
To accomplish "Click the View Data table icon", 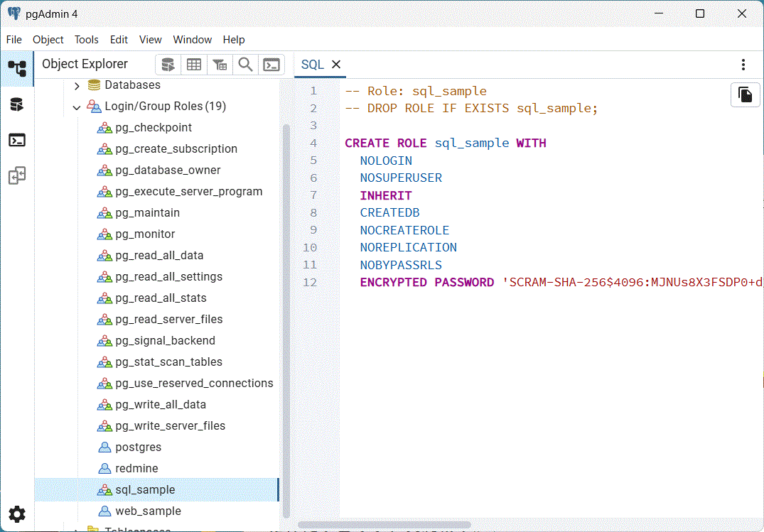I will [x=194, y=65].
